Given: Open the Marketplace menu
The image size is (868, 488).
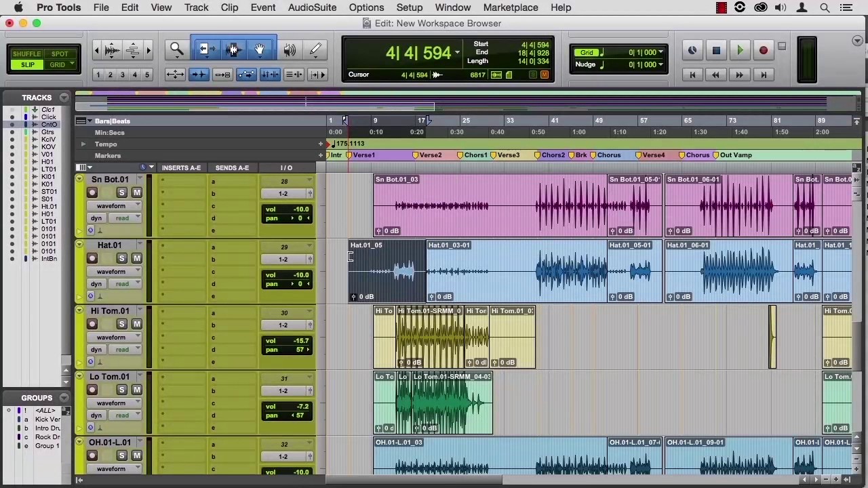Looking at the screenshot, I should pyautogui.click(x=511, y=7).
